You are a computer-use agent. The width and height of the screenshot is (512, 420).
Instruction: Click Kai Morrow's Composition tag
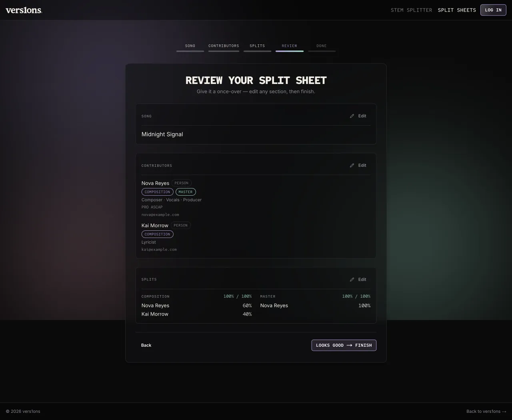click(x=157, y=234)
